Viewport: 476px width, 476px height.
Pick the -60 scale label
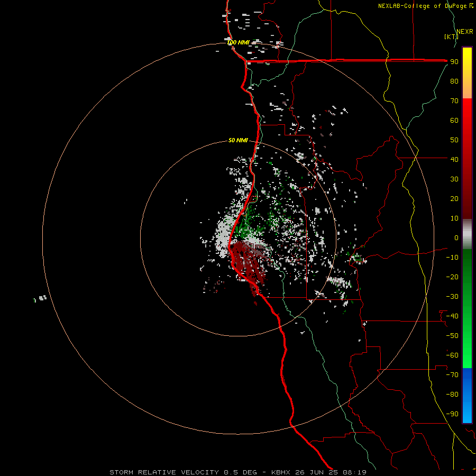[452, 355]
